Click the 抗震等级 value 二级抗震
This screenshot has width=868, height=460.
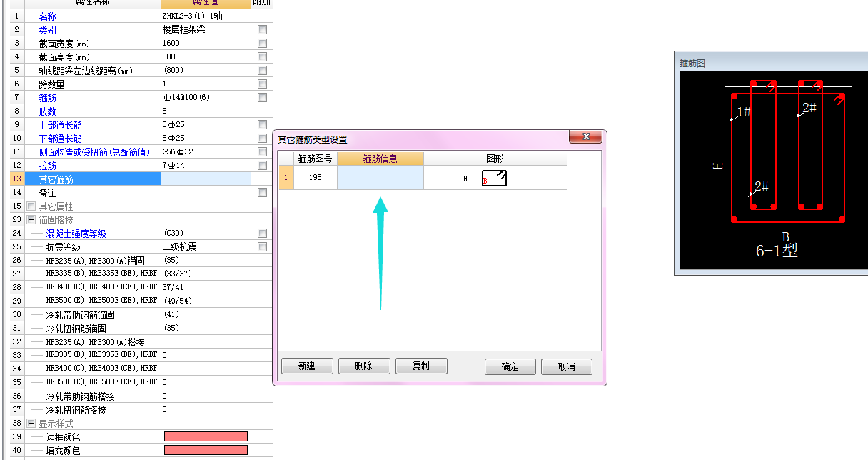(180, 247)
